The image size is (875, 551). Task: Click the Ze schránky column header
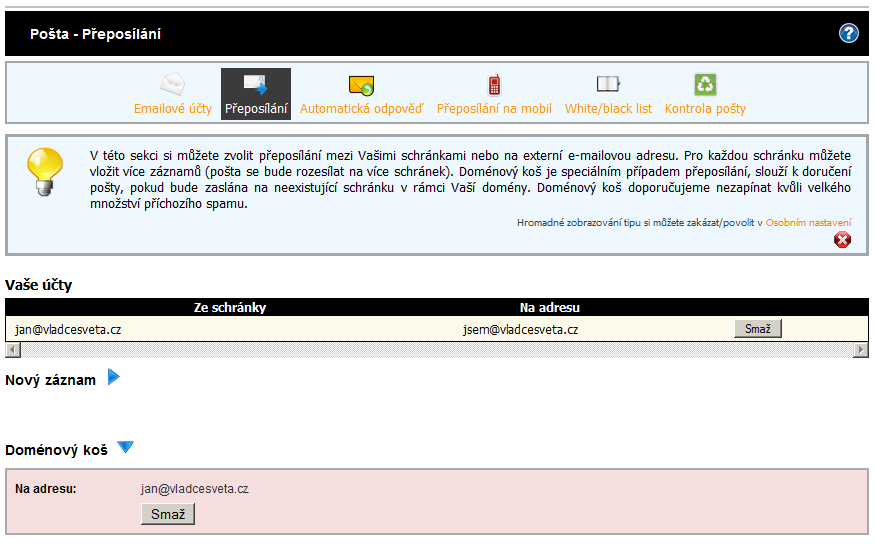pyautogui.click(x=229, y=307)
